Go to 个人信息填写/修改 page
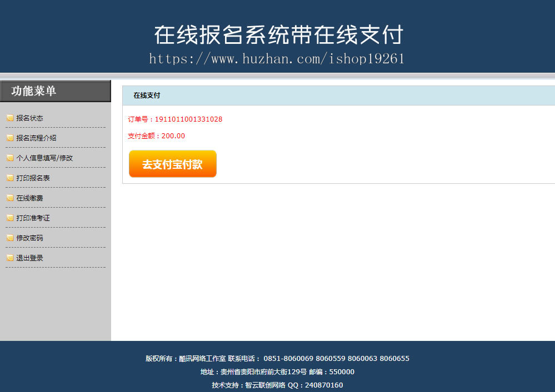Image resolution: width=555 pixels, height=392 pixels. (x=44, y=158)
